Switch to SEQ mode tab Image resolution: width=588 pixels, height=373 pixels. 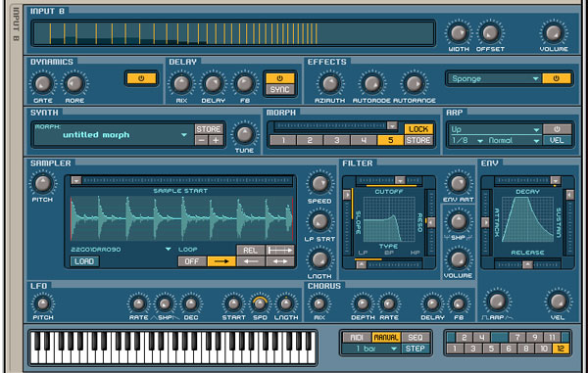[x=416, y=338]
